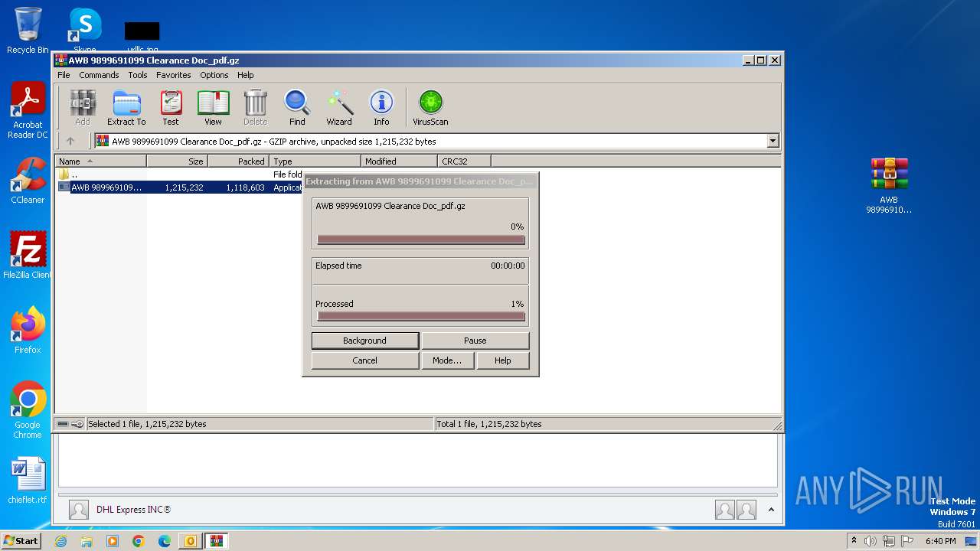980x551 pixels.
Task: Open the Options menu
Action: pos(214,75)
